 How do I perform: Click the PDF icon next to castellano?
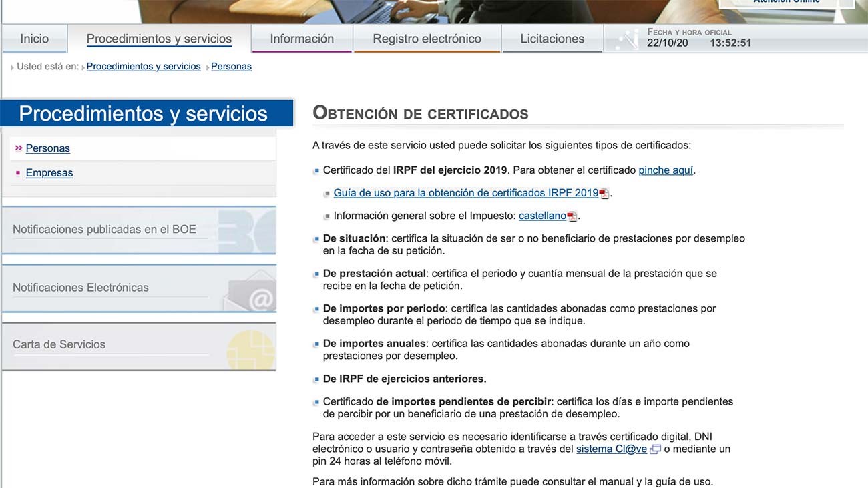(572, 217)
